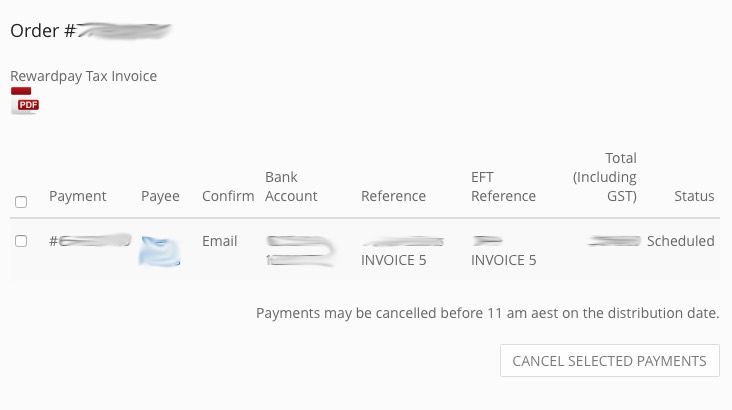Click the Scheduled status of the payment
The image size is (732, 410).
click(680, 241)
